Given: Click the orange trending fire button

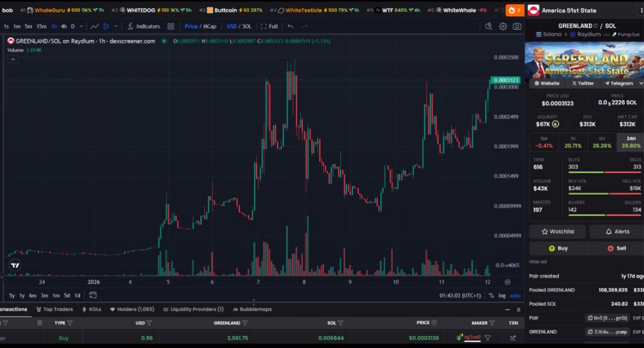Looking at the screenshot, I should click(x=514, y=10).
